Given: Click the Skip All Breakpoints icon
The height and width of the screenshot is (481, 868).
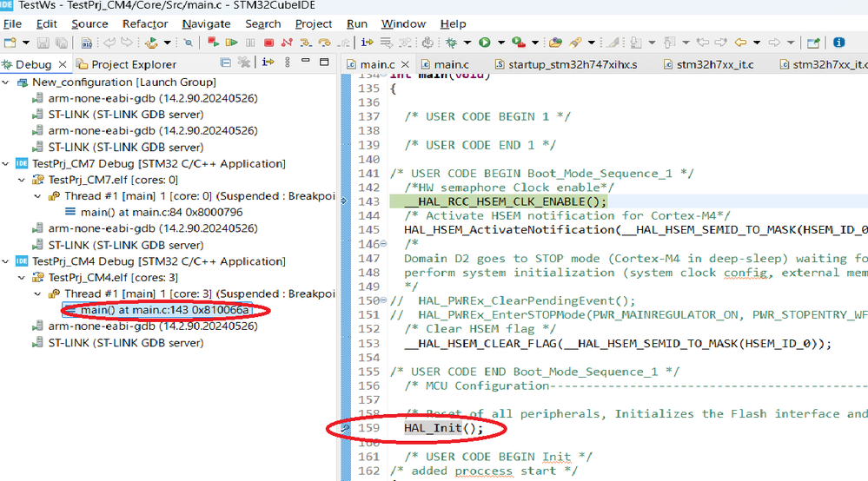Looking at the screenshot, I should 189,43.
